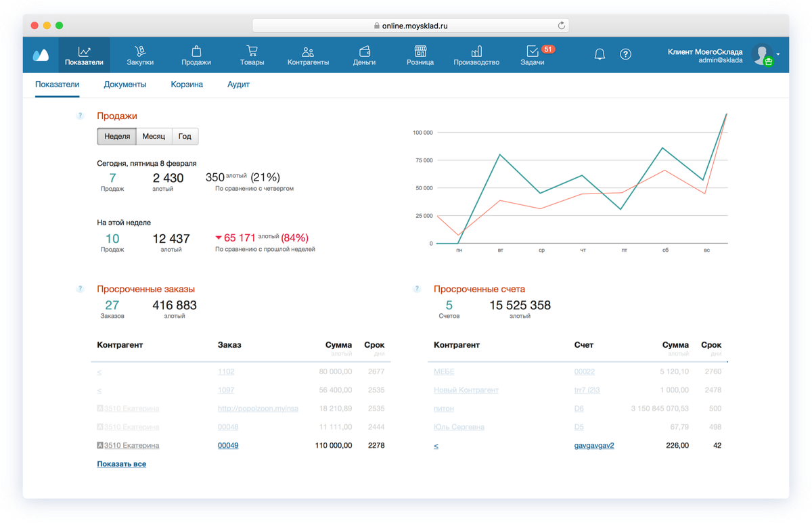Open the Контрагенты people icon
This screenshot has width=812, height=523.
pos(308,51)
